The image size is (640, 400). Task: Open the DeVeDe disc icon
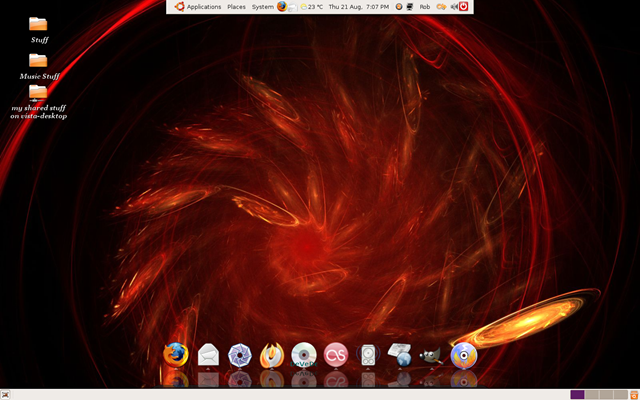(x=304, y=354)
